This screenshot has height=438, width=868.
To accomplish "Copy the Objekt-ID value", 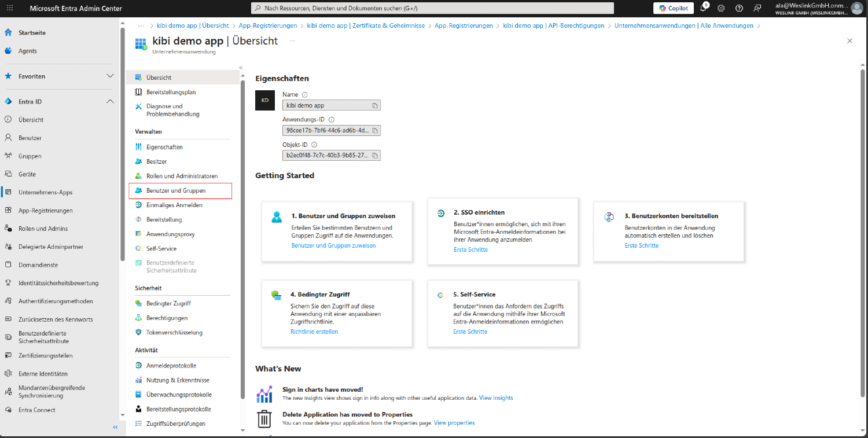I will tap(375, 156).
